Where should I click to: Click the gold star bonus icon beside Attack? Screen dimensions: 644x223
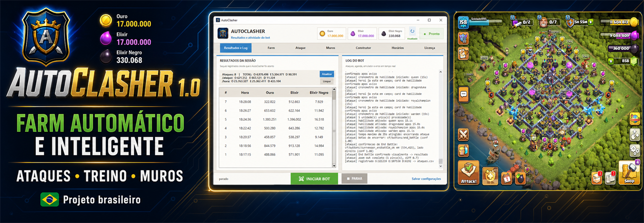pyautogui.click(x=490, y=176)
